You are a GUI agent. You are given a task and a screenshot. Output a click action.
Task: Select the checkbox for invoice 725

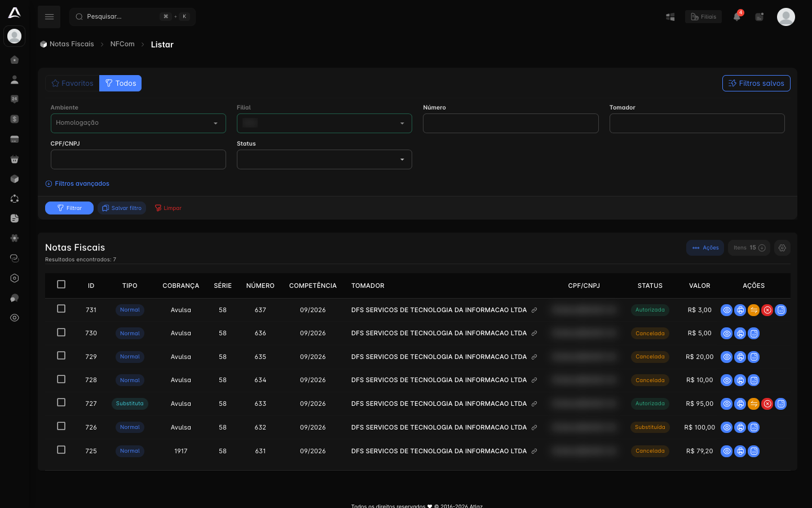click(x=61, y=450)
